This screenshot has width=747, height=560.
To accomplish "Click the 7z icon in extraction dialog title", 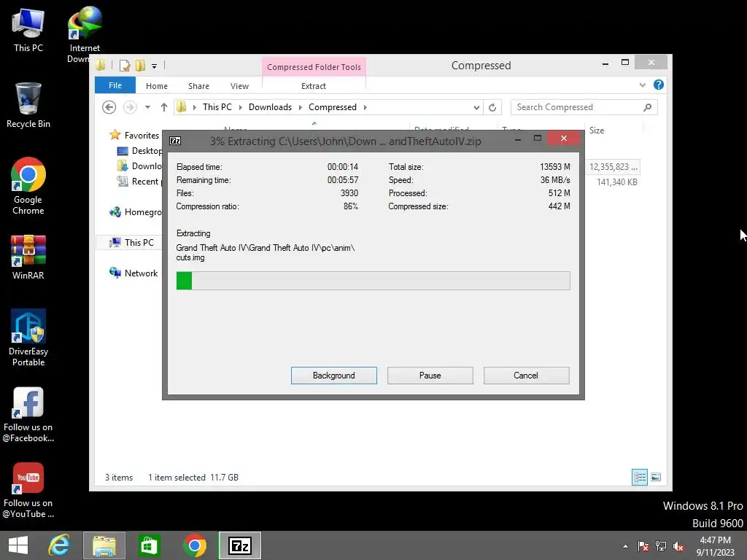I will tap(175, 141).
